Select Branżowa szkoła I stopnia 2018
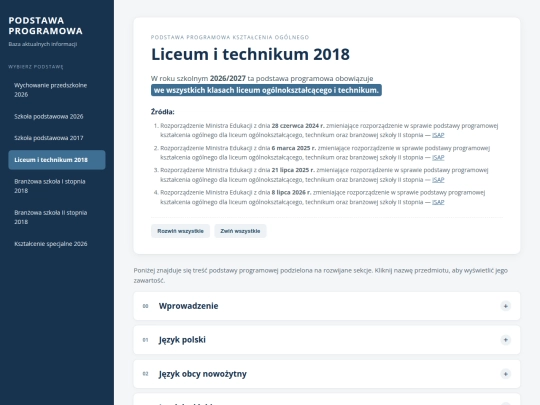Image resolution: width=540 pixels, height=405 pixels. pos(57,186)
